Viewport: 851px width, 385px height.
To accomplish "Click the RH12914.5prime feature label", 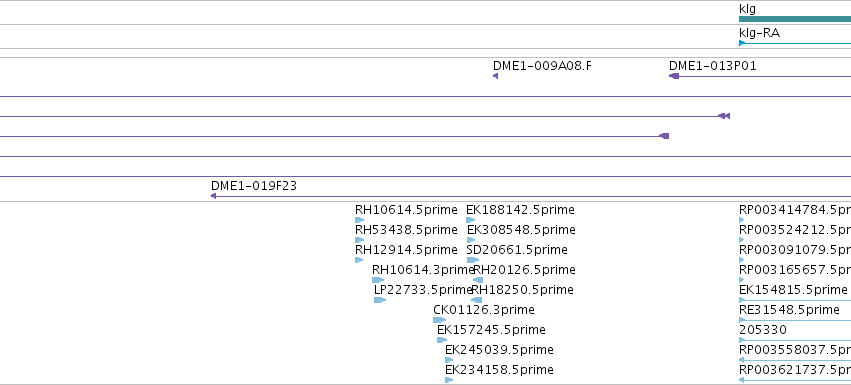I will tap(406, 250).
